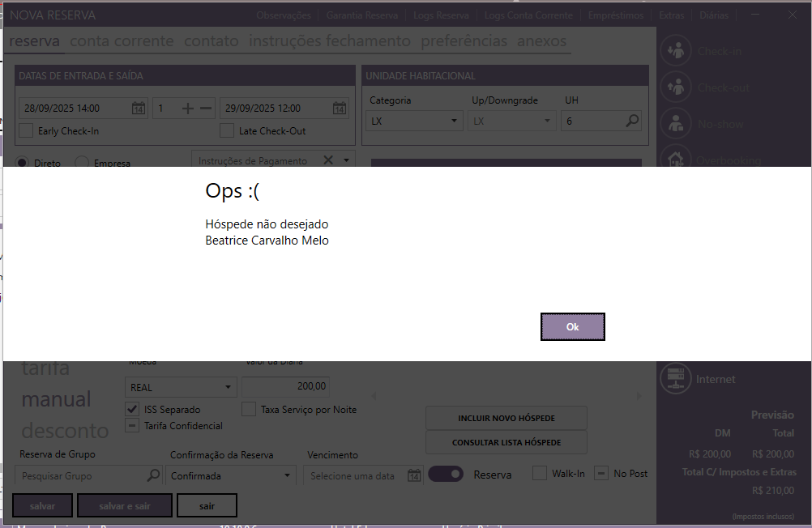Clear the Instruções de Pagamento field
The width and height of the screenshot is (812, 528).
click(328, 160)
